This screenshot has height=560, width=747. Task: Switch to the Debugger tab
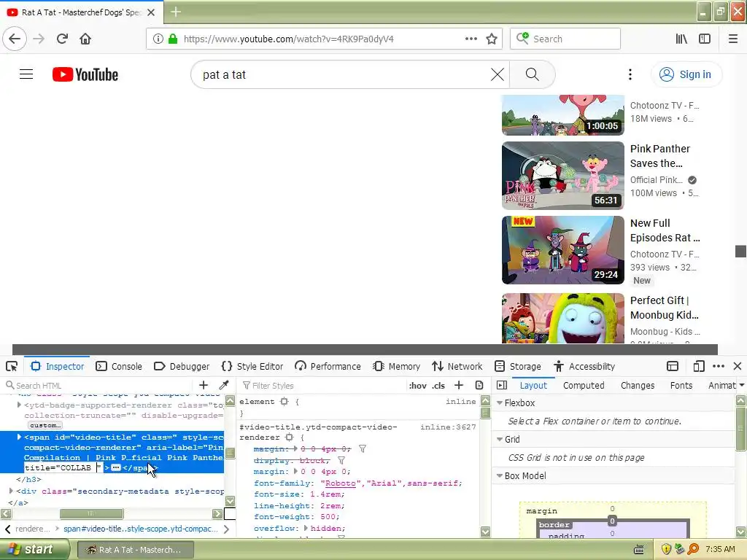pos(182,366)
